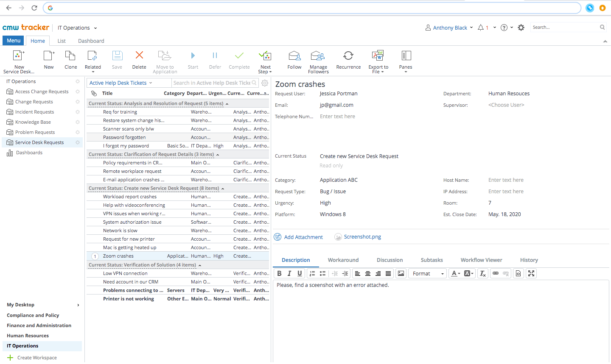The height and width of the screenshot is (364, 611).
Task: Click the New Service Desk ribbon icon
Action: [19, 56]
